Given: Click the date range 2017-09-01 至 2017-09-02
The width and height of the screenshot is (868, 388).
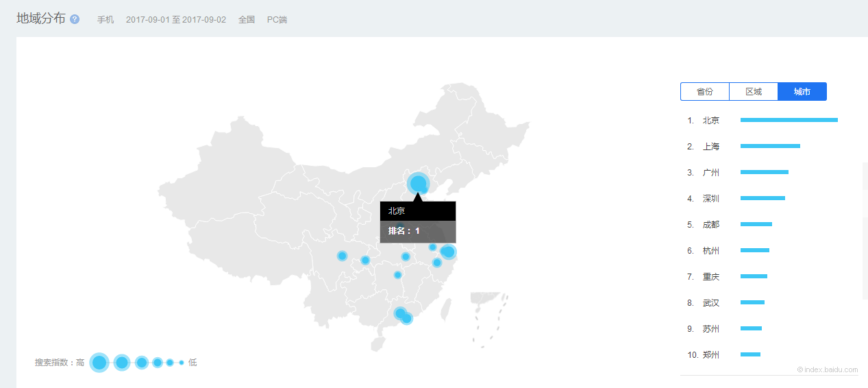Looking at the screenshot, I should click(x=176, y=20).
